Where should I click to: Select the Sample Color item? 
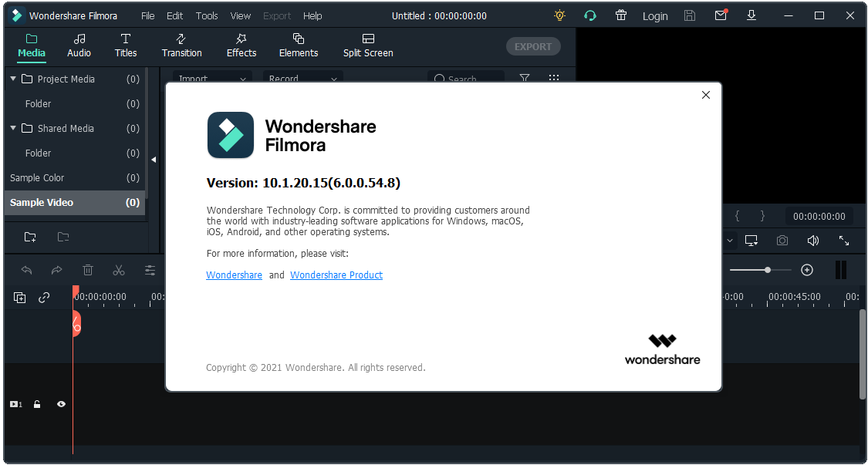pos(75,177)
